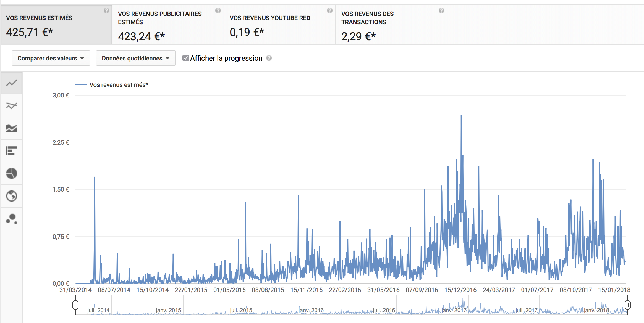Click the 425,71 €* revenue total
This screenshot has width=644, height=323.
[29, 32]
